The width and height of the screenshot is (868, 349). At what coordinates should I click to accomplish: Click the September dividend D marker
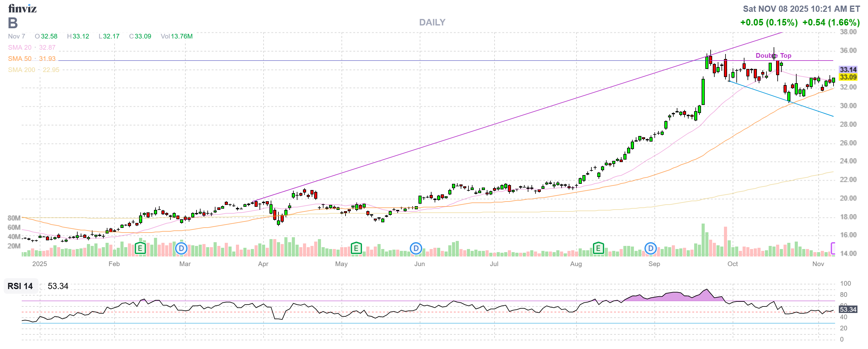(650, 249)
